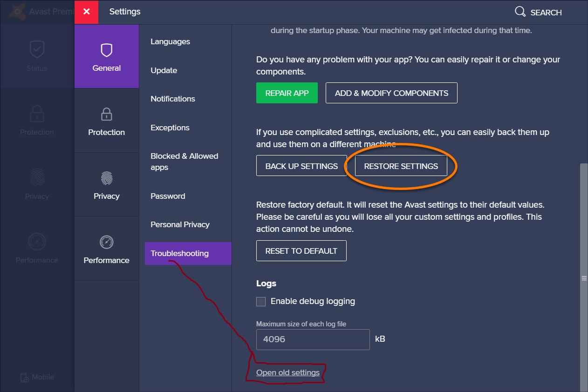Go to Notifications settings
This screenshot has width=588, height=392.
[x=172, y=99]
